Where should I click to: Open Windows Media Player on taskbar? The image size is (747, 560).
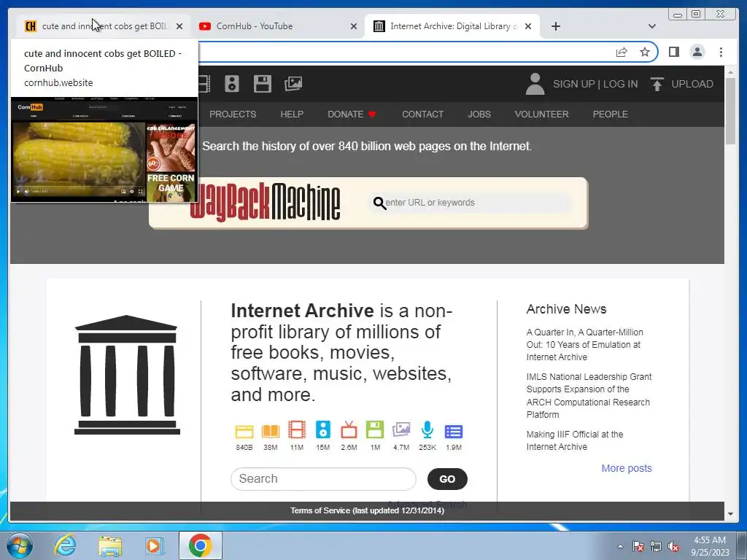tap(155, 545)
